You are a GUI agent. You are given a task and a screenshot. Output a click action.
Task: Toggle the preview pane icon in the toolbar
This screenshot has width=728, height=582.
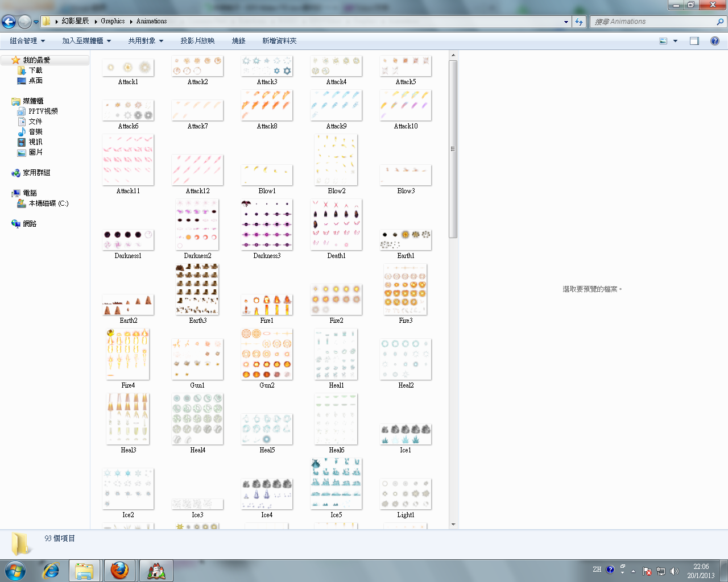coord(694,41)
